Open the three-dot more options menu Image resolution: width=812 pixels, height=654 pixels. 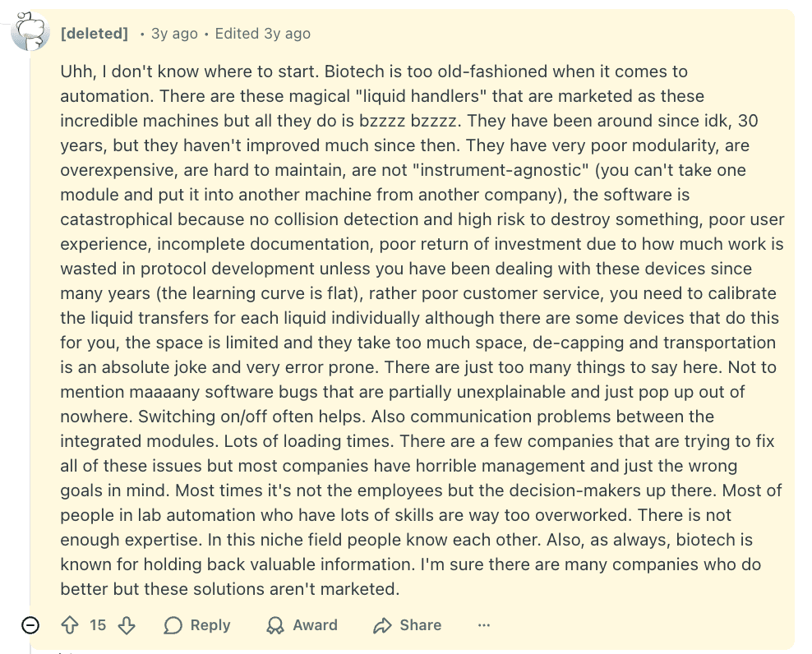coord(484,625)
